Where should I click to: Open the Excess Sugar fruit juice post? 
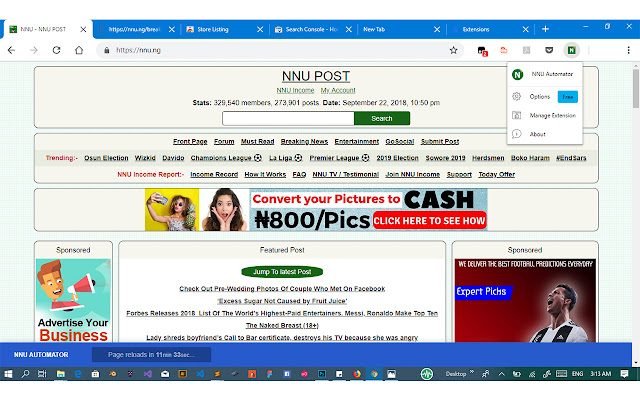(x=282, y=301)
